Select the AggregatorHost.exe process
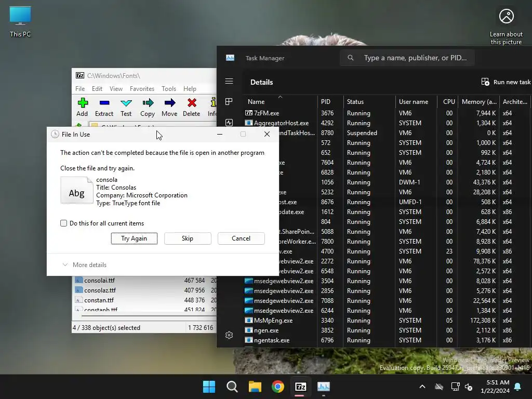This screenshot has width=532, height=399. click(x=387, y=123)
